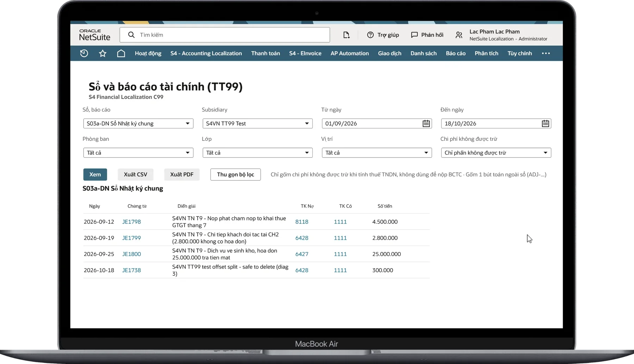This screenshot has height=364, width=634.
Task: Open the Phân tích menu
Action: [486, 54]
